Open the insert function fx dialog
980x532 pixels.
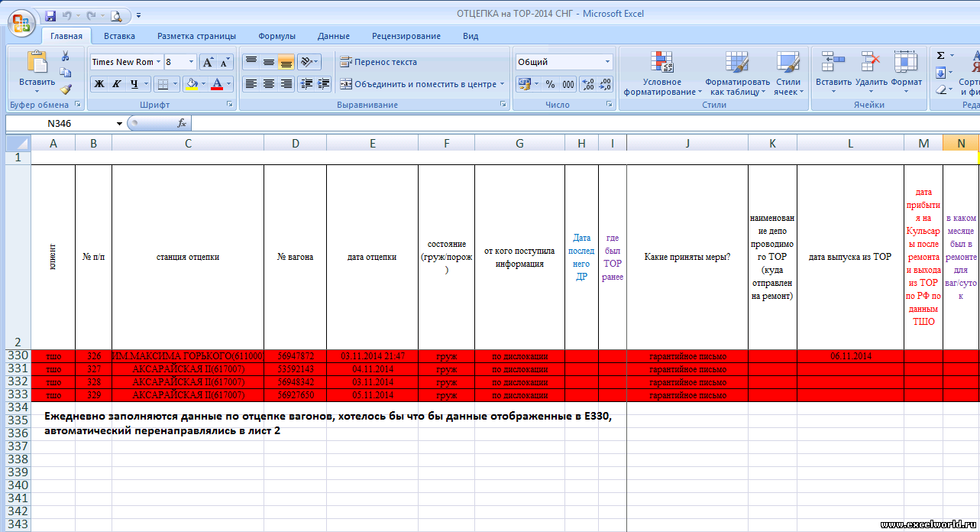click(182, 123)
